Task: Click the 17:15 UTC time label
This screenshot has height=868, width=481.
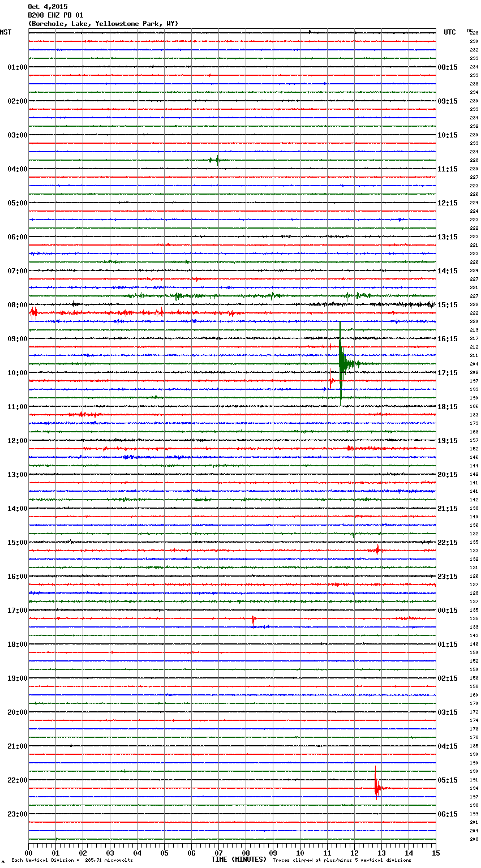Action: [448, 373]
